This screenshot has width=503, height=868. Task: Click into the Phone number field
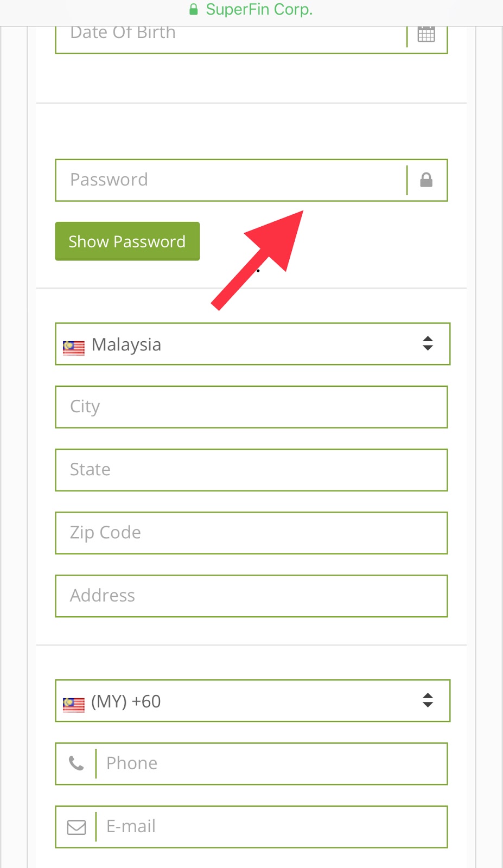(271, 764)
